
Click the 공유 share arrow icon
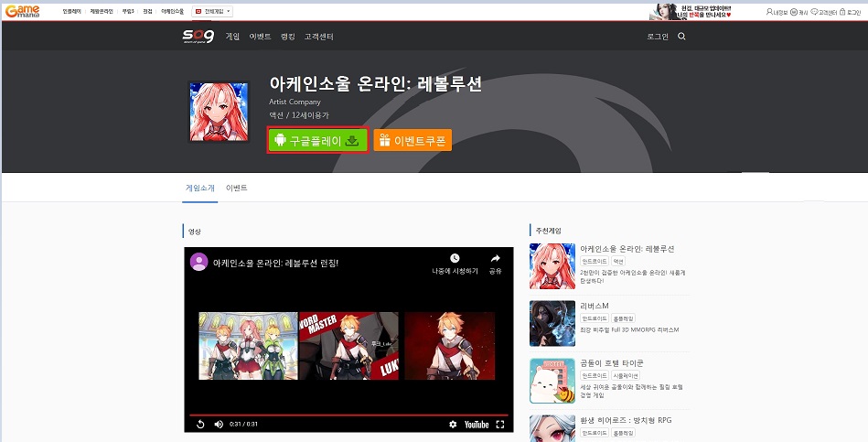495,258
